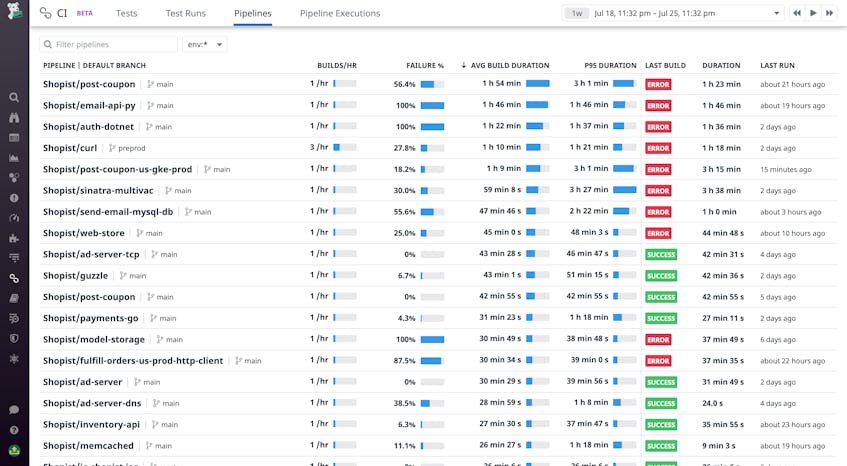Open the Shopist/curl pipeline
The height and width of the screenshot is (466, 847).
(x=70, y=148)
